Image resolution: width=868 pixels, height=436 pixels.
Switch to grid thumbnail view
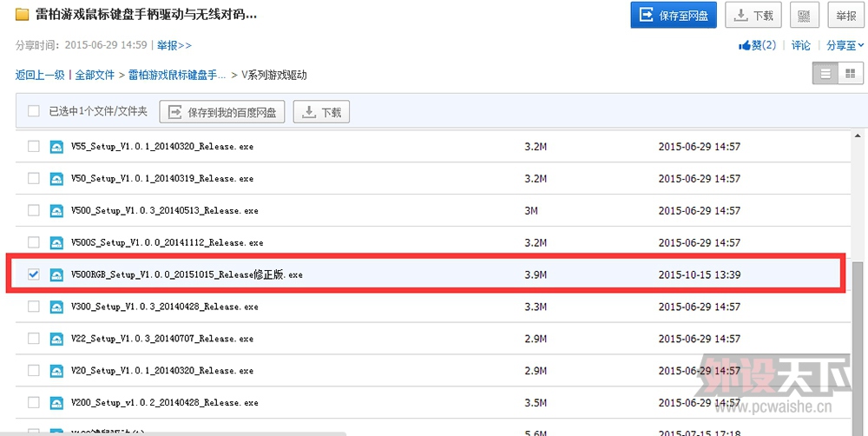pyautogui.click(x=850, y=75)
